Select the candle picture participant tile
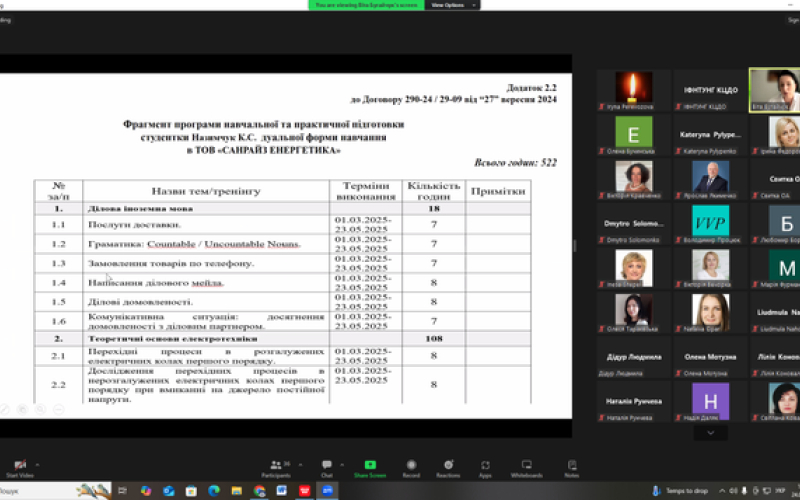The image size is (800, 500). pyautogui.click(x=634, y=91)
